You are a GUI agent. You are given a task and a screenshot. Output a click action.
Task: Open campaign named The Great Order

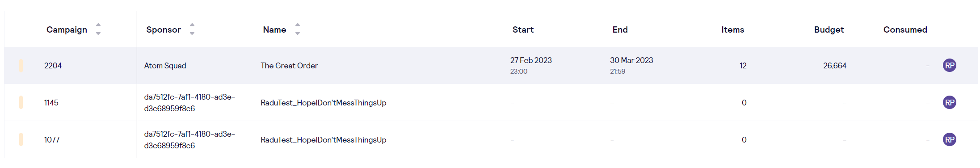[289, 66]
